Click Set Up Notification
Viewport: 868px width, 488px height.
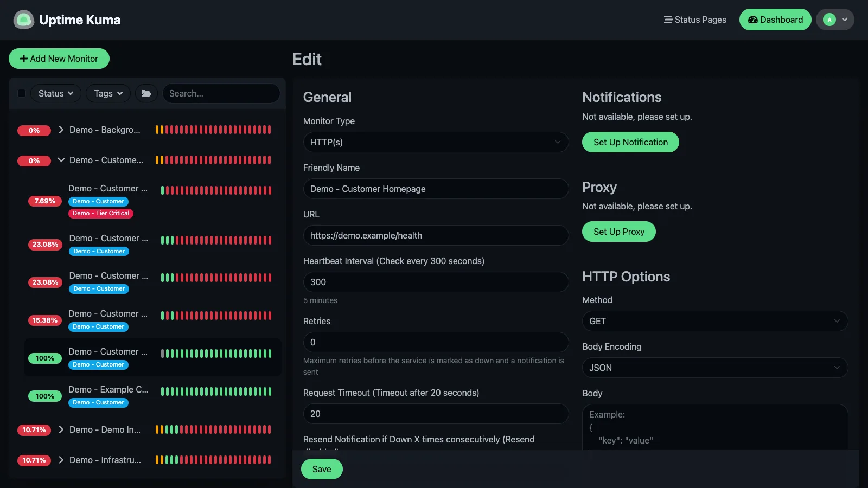click(x=630, y=142)
